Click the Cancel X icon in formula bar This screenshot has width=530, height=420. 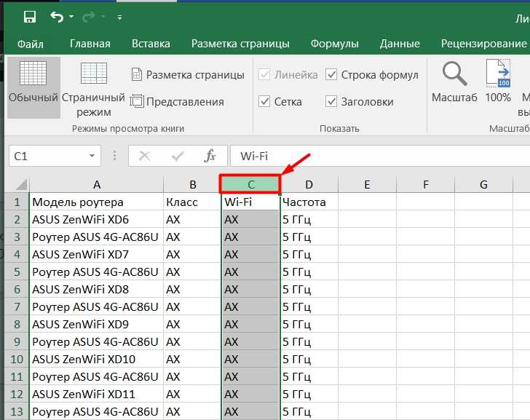click(145, 156)
